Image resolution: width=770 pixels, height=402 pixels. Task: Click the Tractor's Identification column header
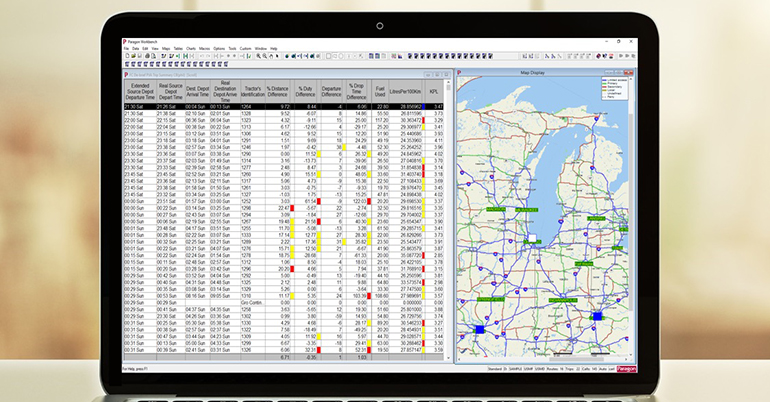[x=253, y=91]
